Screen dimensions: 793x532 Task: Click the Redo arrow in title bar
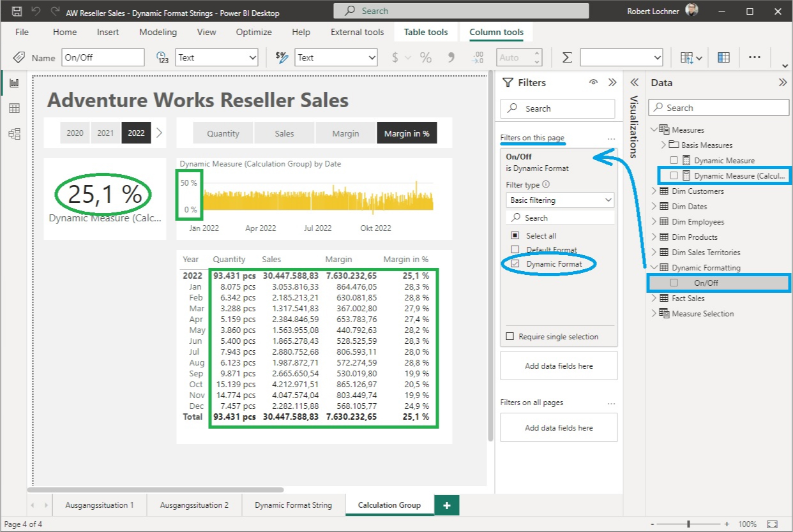[55, 11]
